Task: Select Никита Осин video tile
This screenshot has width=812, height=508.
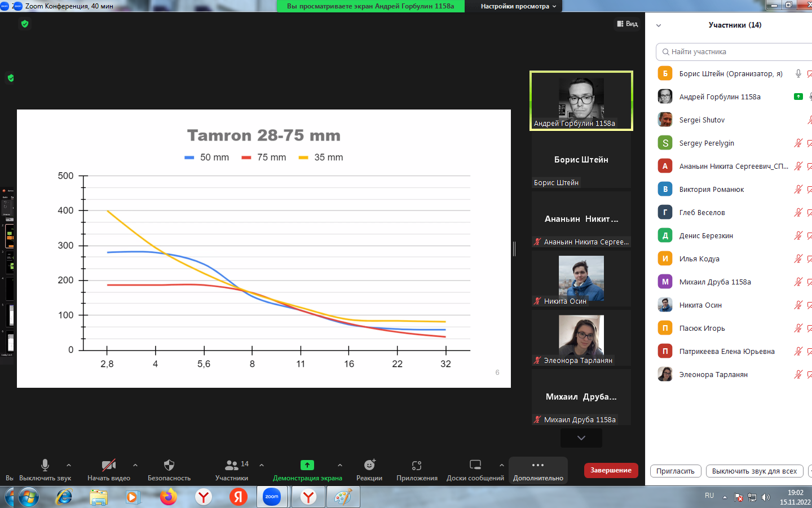Action: (581, 278)
